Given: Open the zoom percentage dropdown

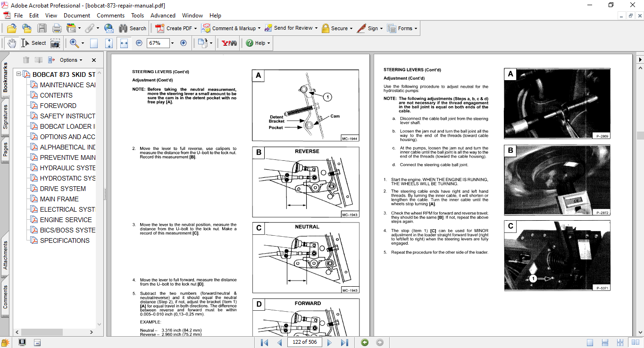Looking at the screenshot, I should click(172, 43).
